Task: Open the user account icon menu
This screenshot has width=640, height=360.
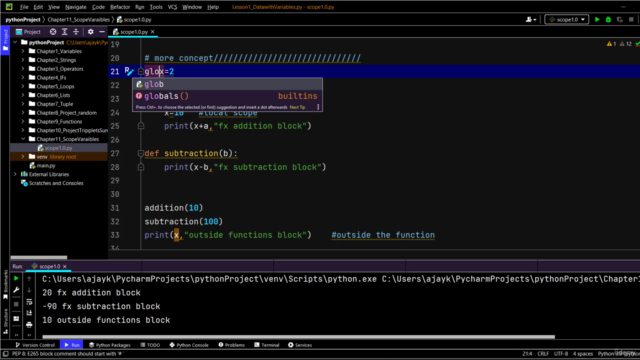Action: coord(531,19)
